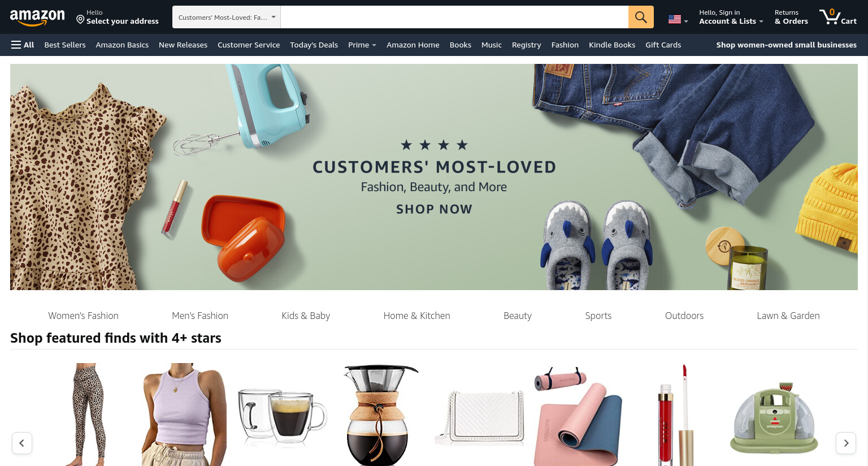Open the leopard print leggings thumbnail
Screen dimensions: 868x466
[x=89, y=415]
